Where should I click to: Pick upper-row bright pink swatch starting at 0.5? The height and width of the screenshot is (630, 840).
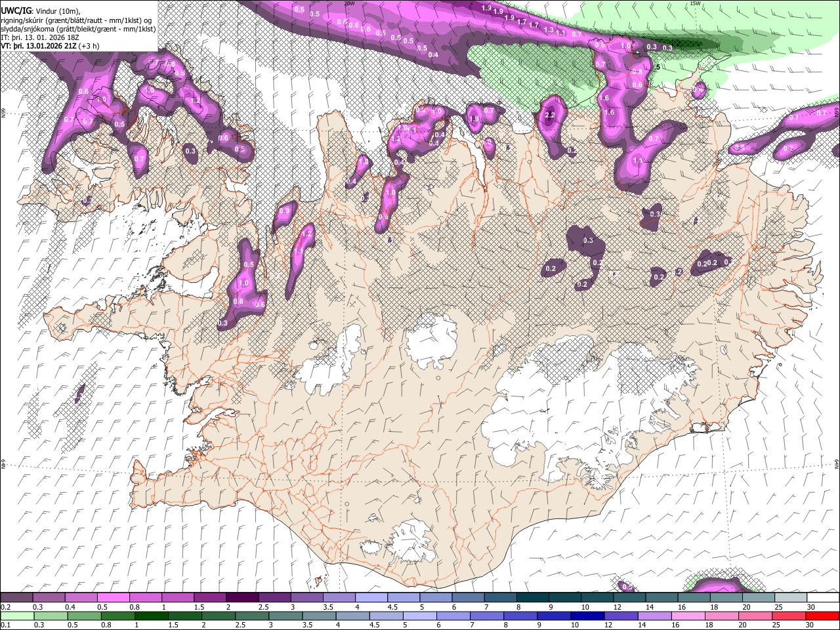click(x=113, y=598)
